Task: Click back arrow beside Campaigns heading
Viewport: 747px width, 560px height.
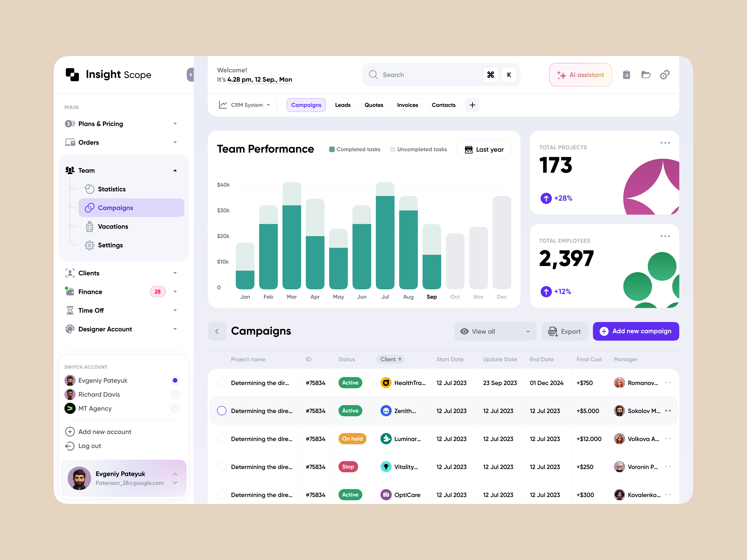Action: 217,331
